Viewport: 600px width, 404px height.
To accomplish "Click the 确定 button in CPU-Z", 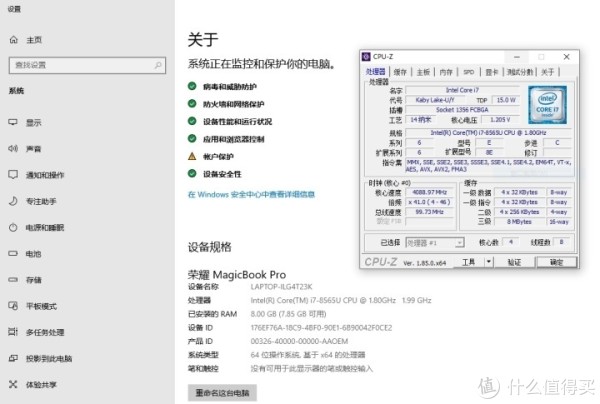I will (x=556, y=262).
